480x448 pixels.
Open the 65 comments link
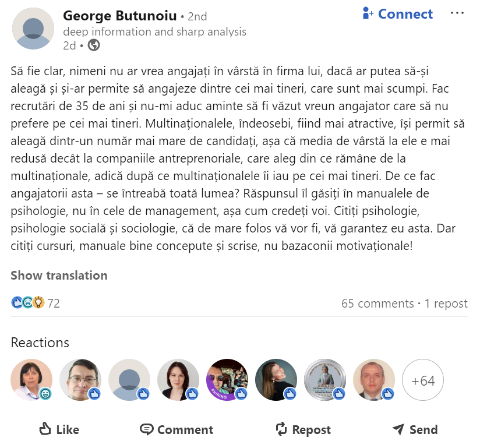(377, 304)
